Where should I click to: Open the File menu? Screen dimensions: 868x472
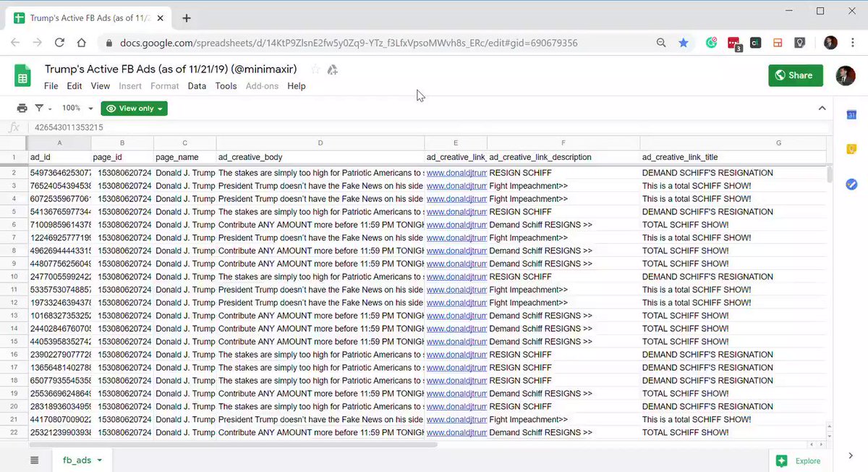tap(51, 86)
